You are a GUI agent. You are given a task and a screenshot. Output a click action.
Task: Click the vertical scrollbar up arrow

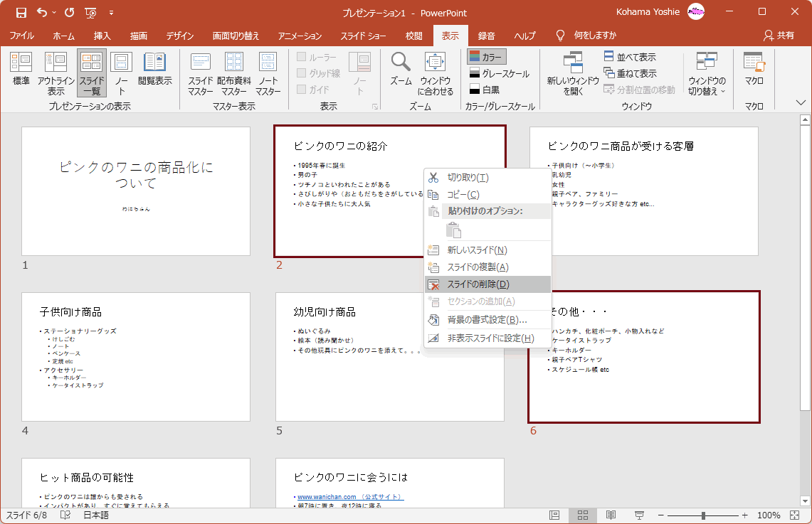(805, 120)
